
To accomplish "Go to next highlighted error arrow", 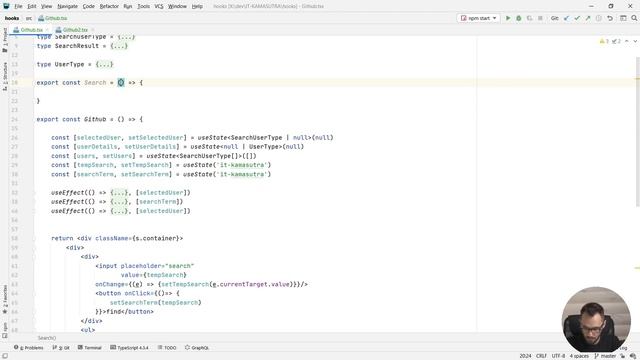I will (x=635, y=41).
